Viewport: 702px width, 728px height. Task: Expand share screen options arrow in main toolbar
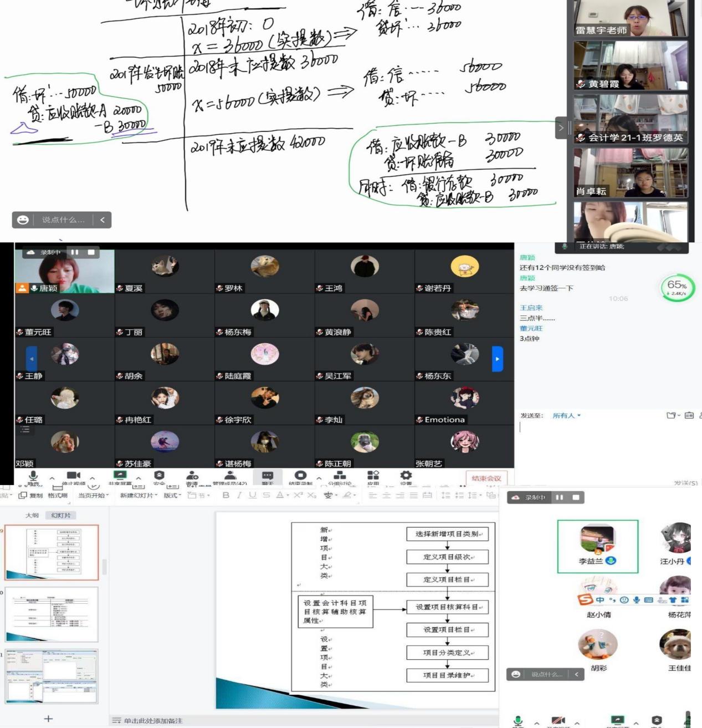[139, 478]
